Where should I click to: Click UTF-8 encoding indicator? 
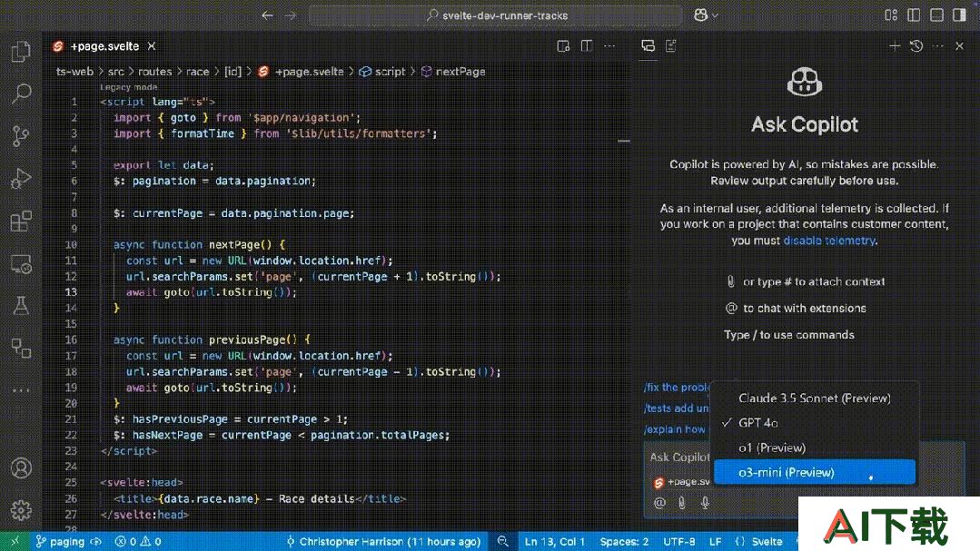point(678,541)
